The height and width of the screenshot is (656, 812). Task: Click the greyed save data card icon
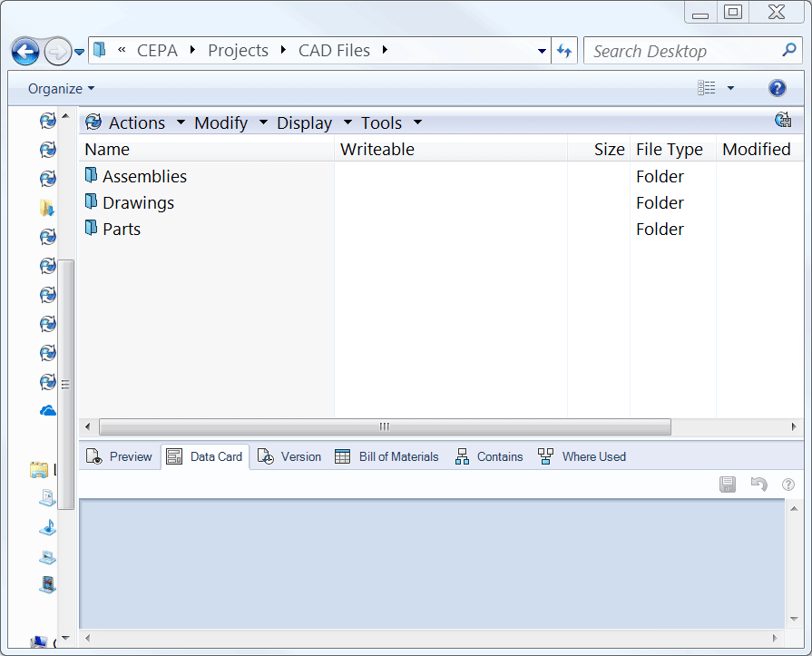tap(728, 485)
